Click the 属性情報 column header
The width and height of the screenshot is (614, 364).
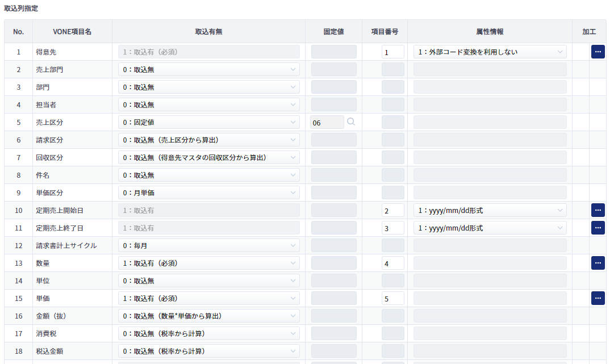(x=490, y=32)
